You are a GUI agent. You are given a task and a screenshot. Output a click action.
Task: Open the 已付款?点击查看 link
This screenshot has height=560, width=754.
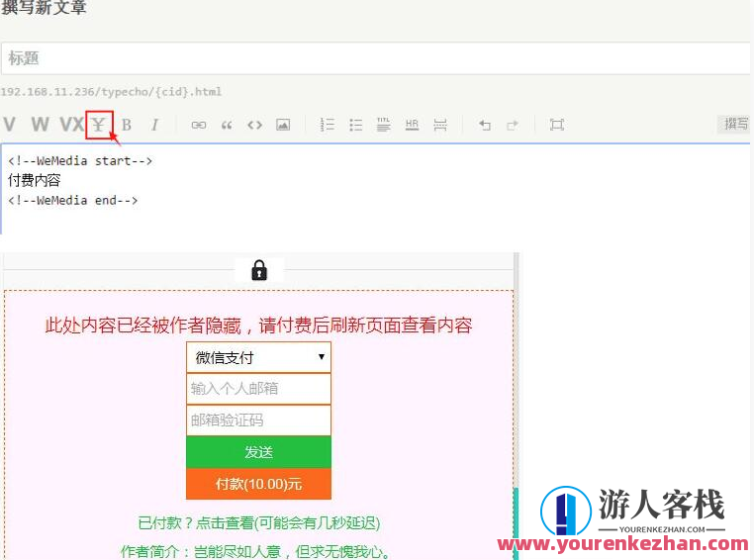pos(258,522)
